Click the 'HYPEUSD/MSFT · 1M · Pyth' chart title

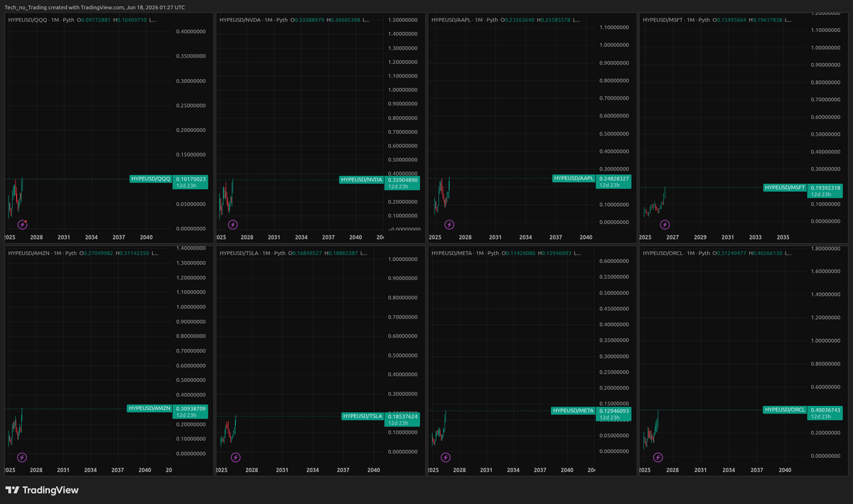(x=676, y=20)
